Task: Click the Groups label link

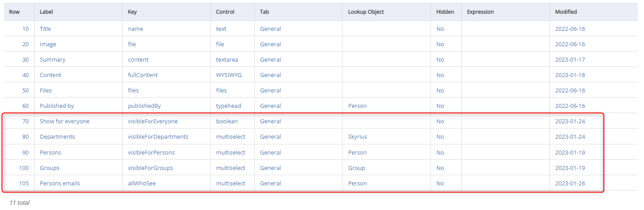Action: [x=49, y=168]
